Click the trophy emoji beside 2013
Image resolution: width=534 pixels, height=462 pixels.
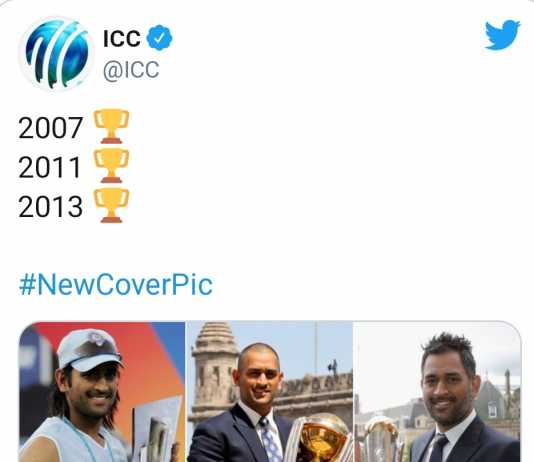[x=111, y=206]
